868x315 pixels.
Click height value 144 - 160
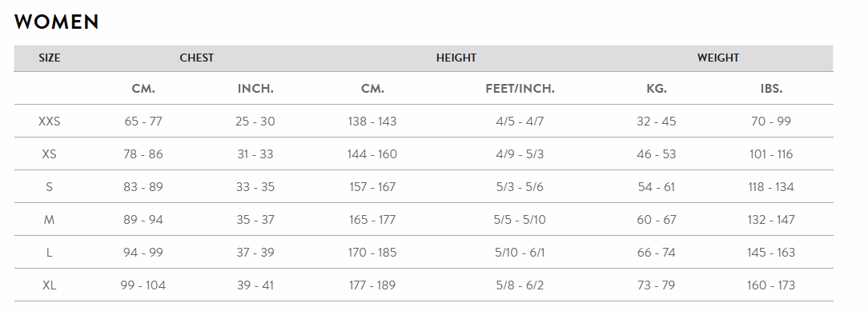(x=372, y=154)
